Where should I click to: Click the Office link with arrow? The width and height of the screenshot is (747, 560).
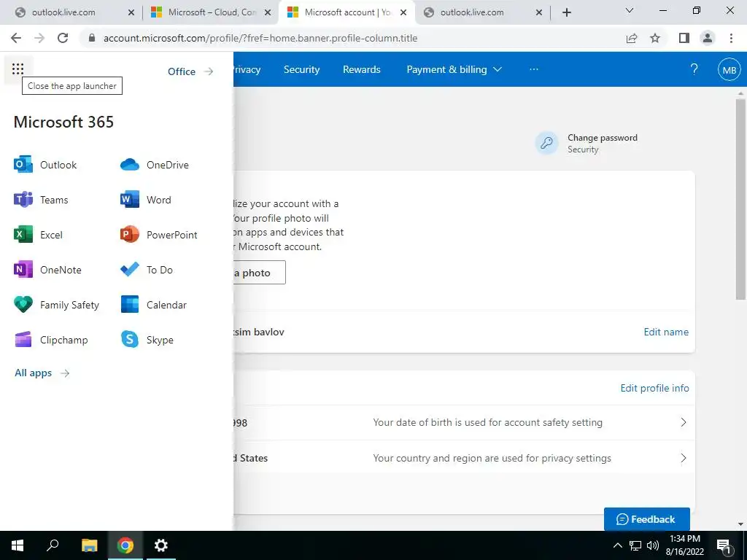(190, 71)
